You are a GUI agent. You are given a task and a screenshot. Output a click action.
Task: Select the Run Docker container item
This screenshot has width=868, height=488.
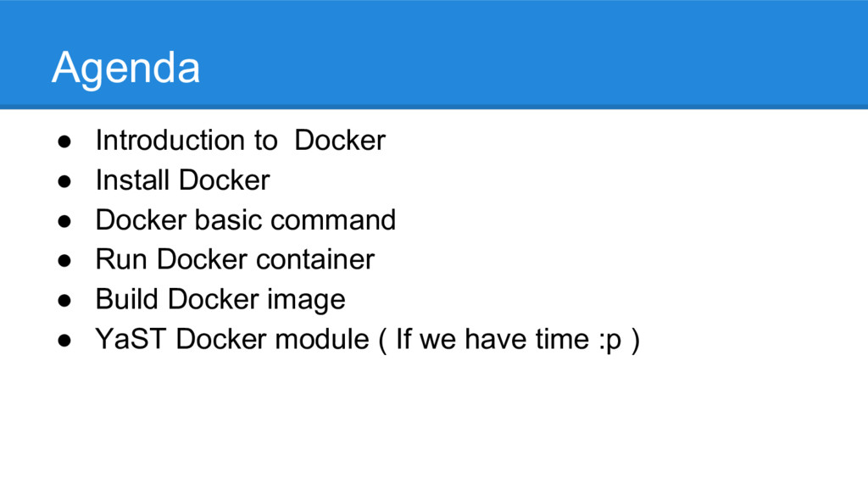[x=236, y=259]
